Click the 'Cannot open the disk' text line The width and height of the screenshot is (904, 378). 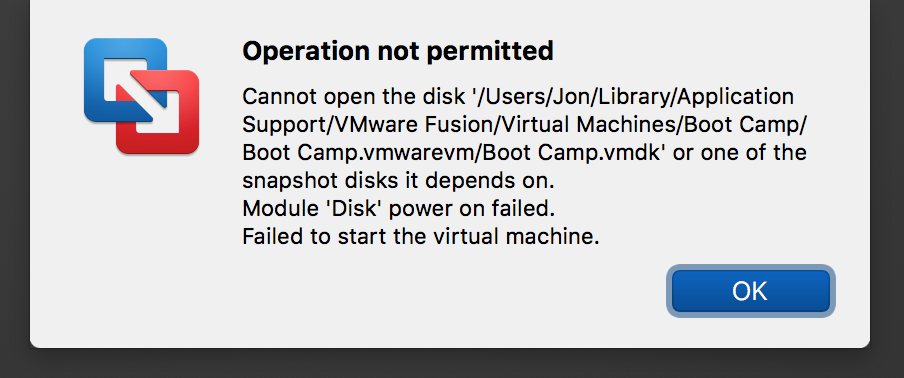(518, 97)
